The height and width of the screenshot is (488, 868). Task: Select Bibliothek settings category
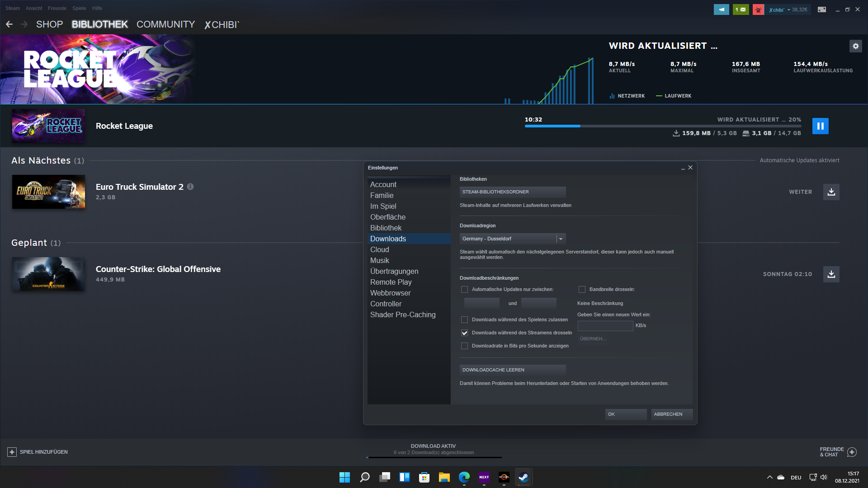pos(409,228)
